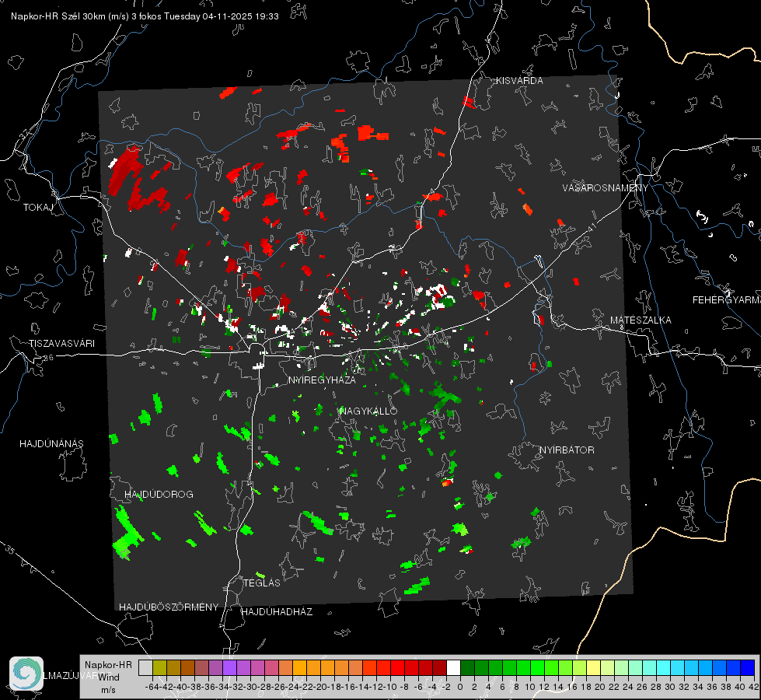Pick the deep blue swatch between 40 and 42
The width and height of the screenshot is (761, 700).
(x=748, y=667)
